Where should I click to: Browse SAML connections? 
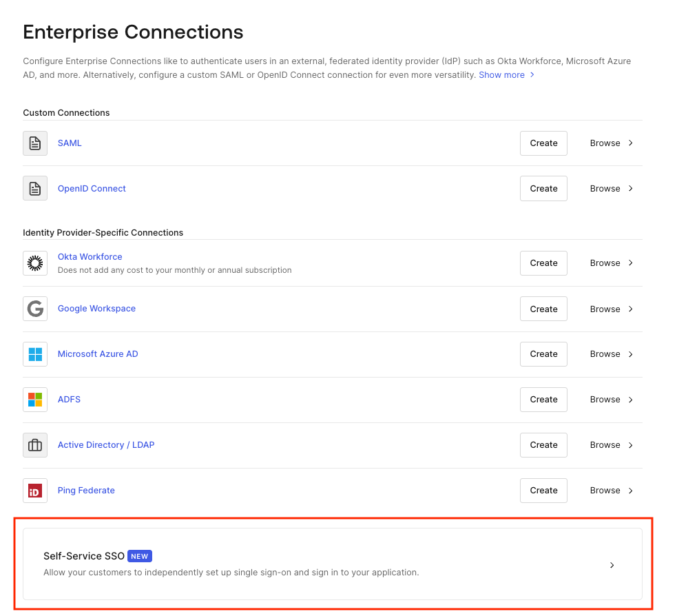pyautogui.click(x=612, y=143)
